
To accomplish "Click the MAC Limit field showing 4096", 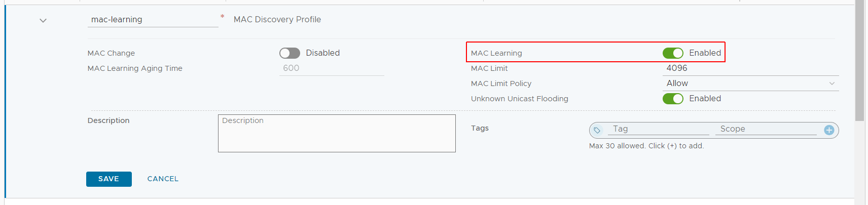I will 750,68.
